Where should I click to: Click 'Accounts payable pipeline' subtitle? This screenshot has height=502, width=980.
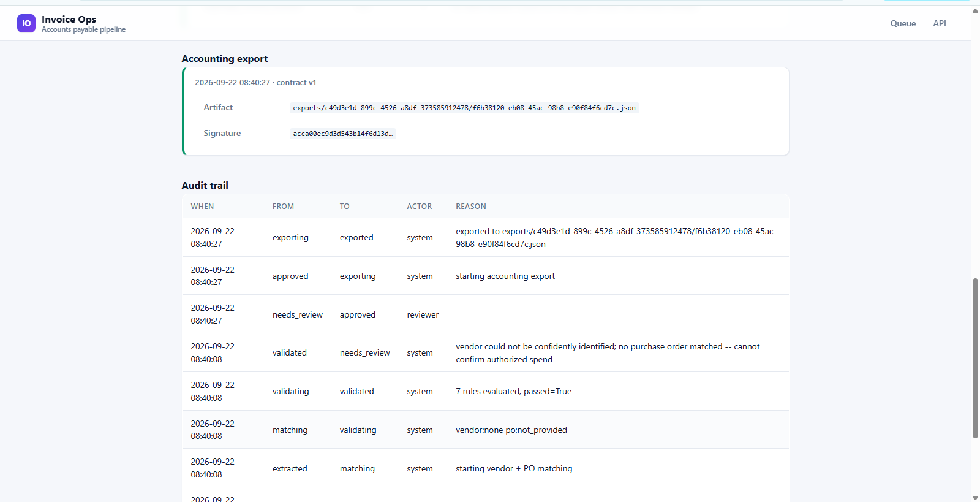pyautogui.click(x=83, y=29)
